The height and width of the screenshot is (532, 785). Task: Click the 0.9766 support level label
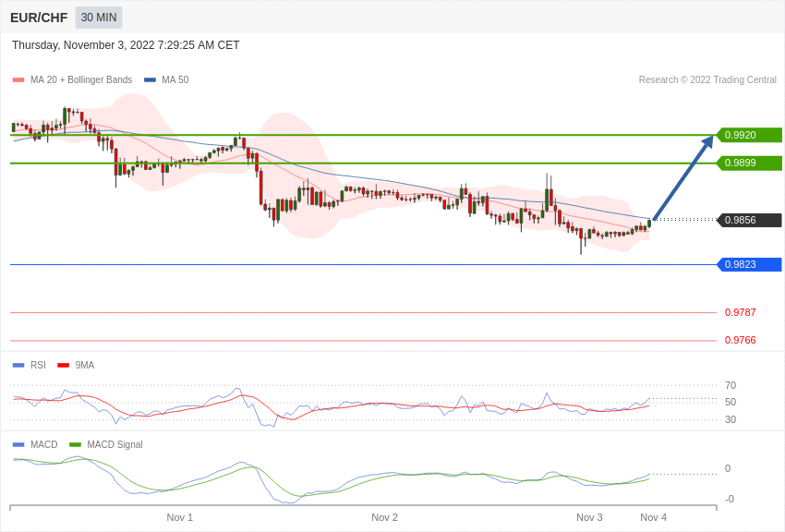[740, 340]
